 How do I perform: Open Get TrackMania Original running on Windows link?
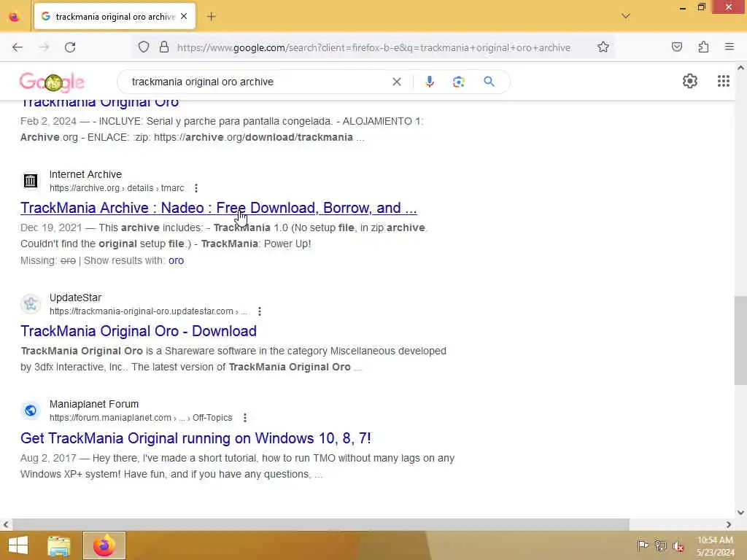click(196, 438)
